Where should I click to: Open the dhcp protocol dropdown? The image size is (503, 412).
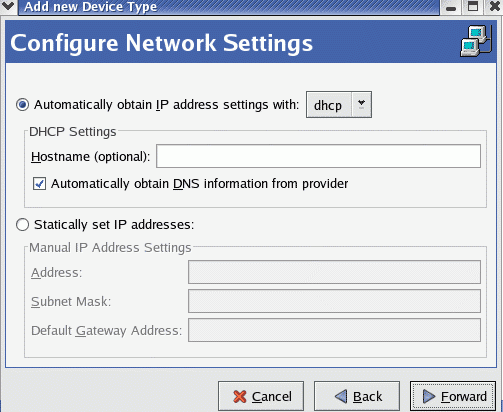pyautogui.click(x=339, y=105)
